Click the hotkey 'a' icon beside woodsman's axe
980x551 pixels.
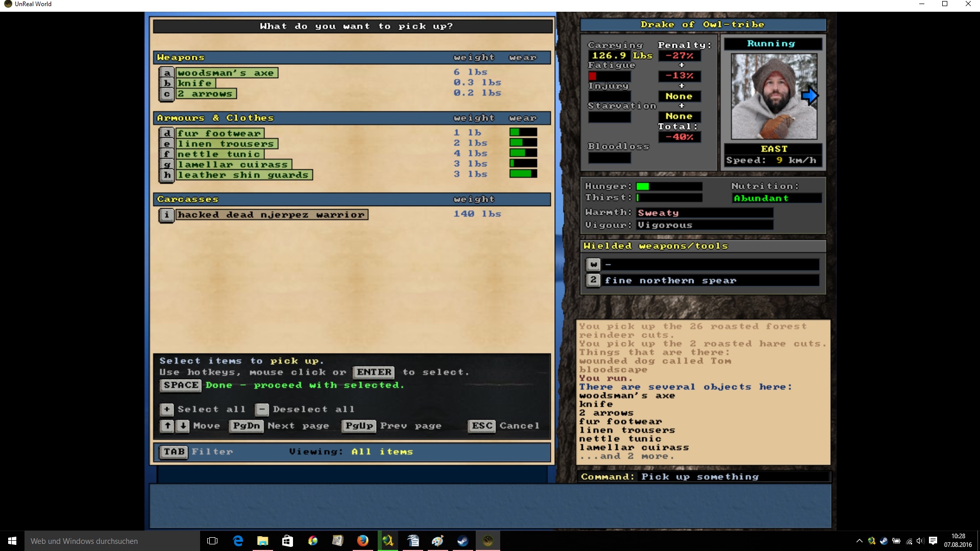point(167,73)
